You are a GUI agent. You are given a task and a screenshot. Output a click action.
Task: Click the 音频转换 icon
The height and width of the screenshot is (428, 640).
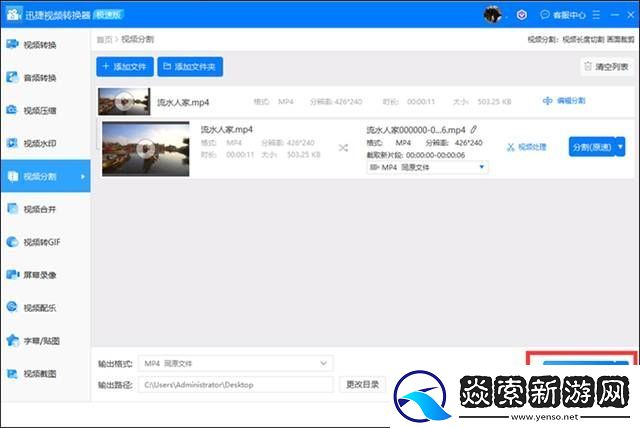coord(12,77)
